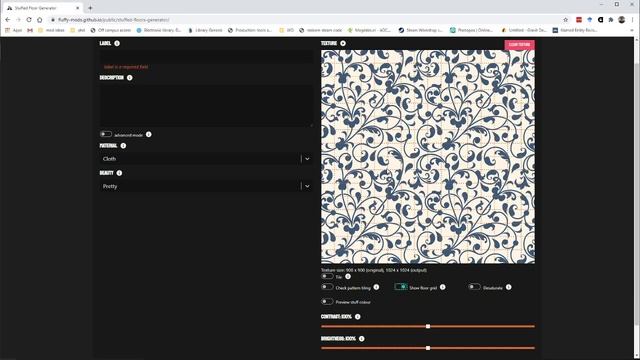Screen dimensions: 640x360
Task: Enable the advanced mode toggle
Action: pos(106,134)
